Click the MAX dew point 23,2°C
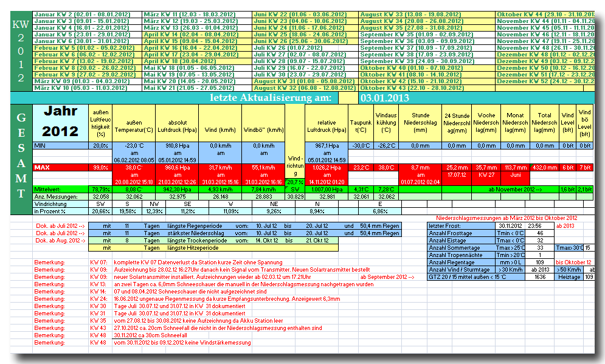The width and height of the screenshot is (605, 364). [361, 168]
